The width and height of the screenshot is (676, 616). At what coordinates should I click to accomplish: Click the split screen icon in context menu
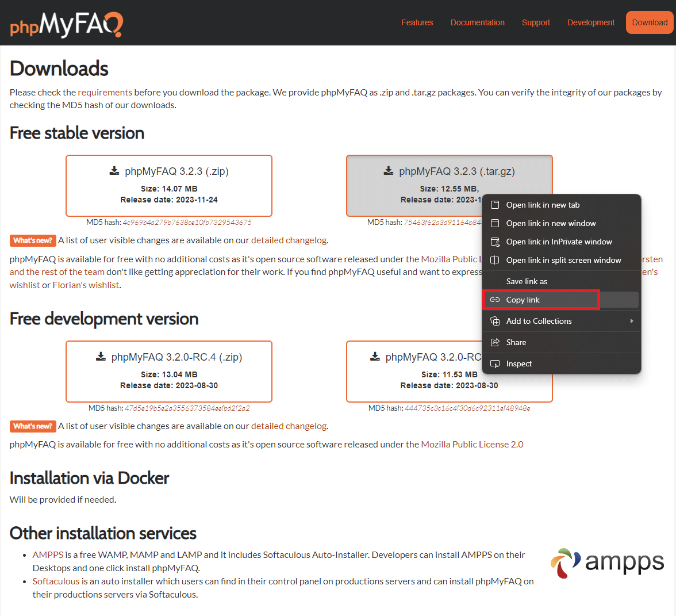495,260
